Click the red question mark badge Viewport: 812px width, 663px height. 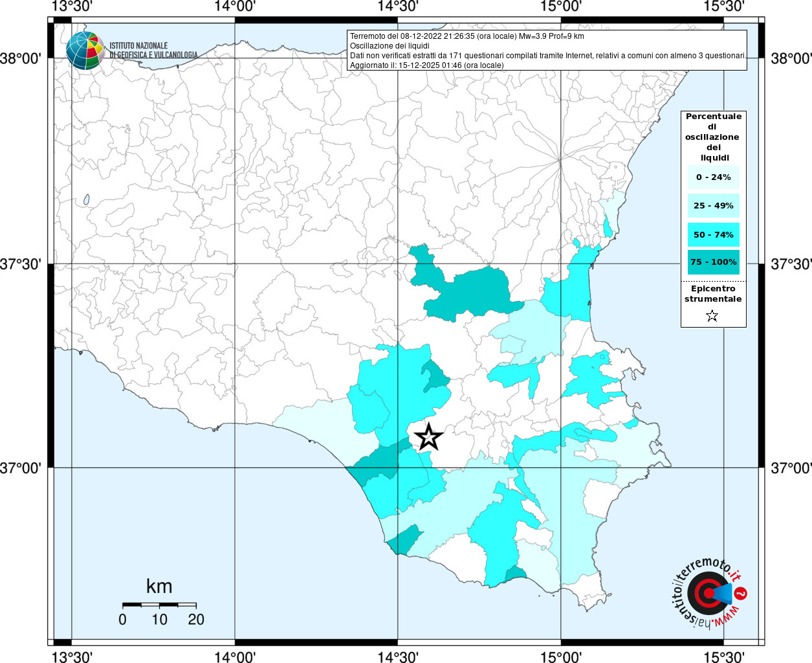(741, 593)
